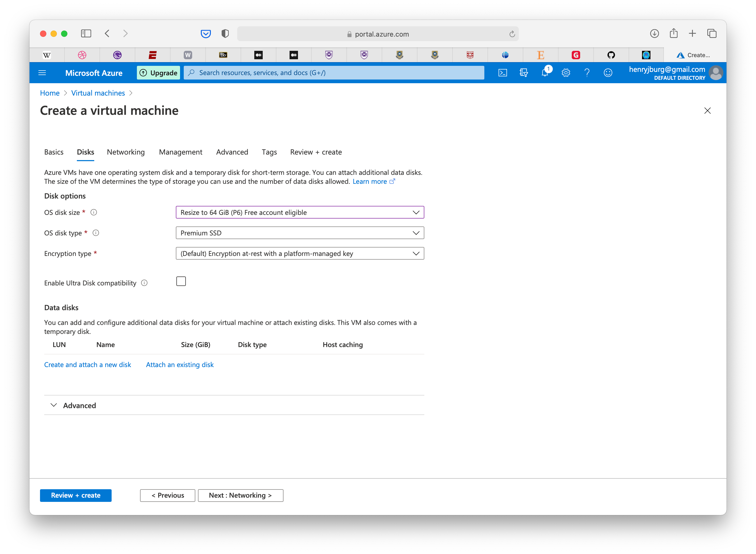Click the feedback smiley icon
Viewport: 756px width, 554px height.
(608, 73)
